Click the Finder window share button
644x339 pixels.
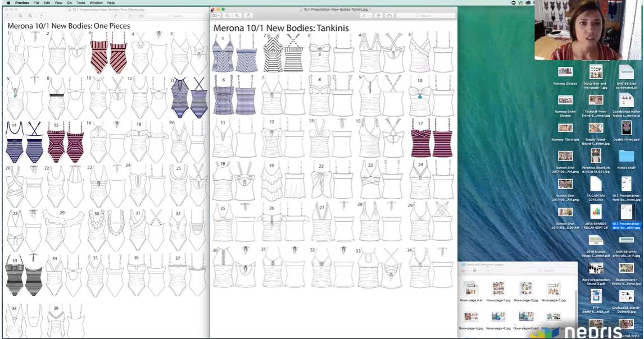[488, 271]
